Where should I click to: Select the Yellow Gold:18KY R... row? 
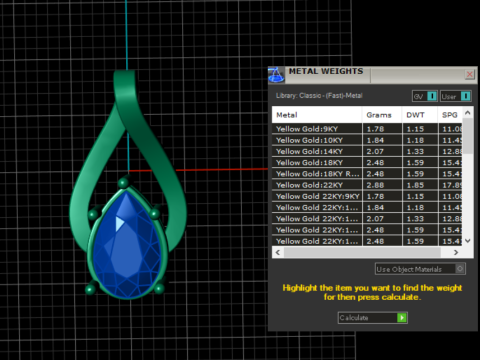click(367, 174)
